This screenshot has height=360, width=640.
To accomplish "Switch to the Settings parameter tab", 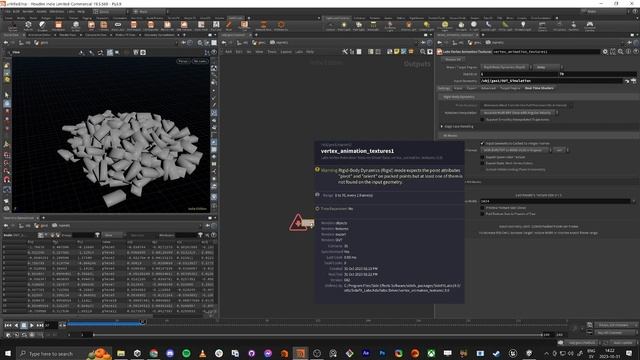I will (444, 88).
